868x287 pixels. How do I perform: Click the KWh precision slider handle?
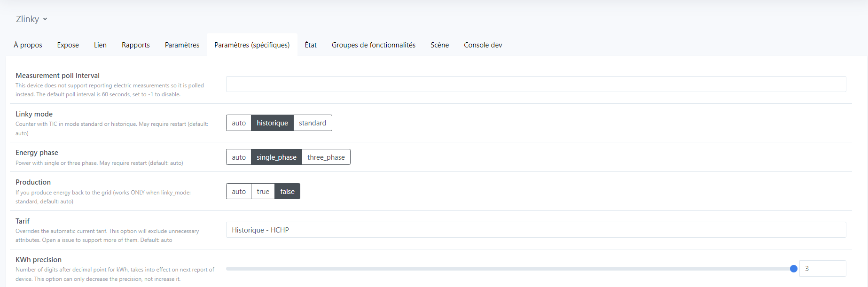[x=793, y=269]
